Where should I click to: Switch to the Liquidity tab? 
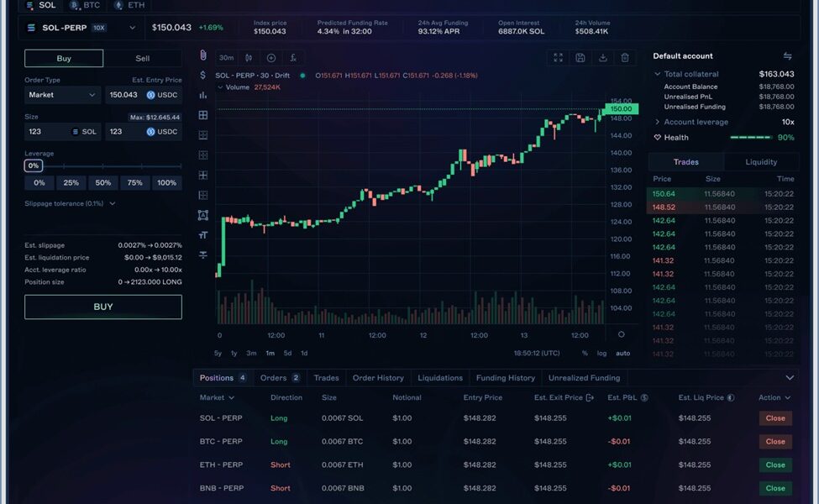pyautogui.click(x=762, y=161)
